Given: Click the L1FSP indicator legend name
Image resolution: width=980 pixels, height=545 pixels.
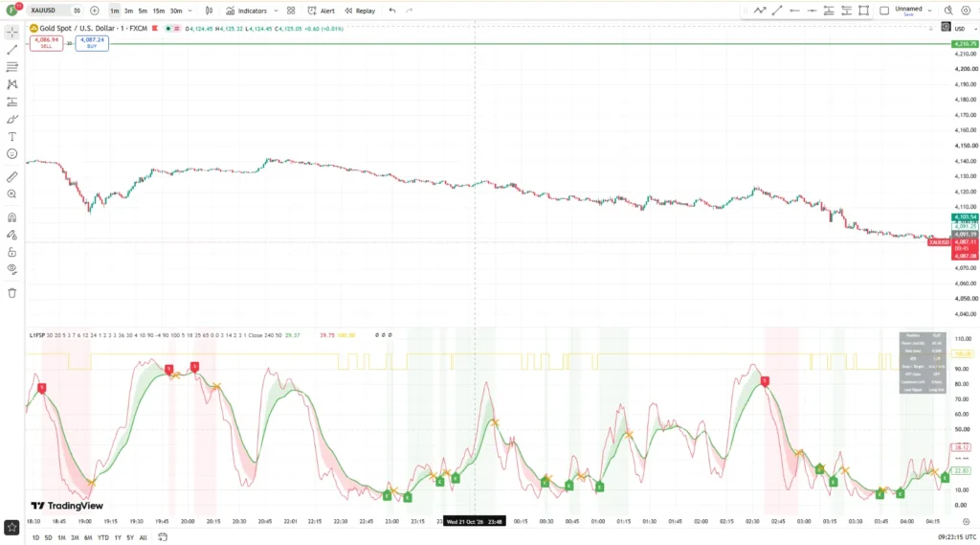Looking at the screenshot, I should coord(37,335).
